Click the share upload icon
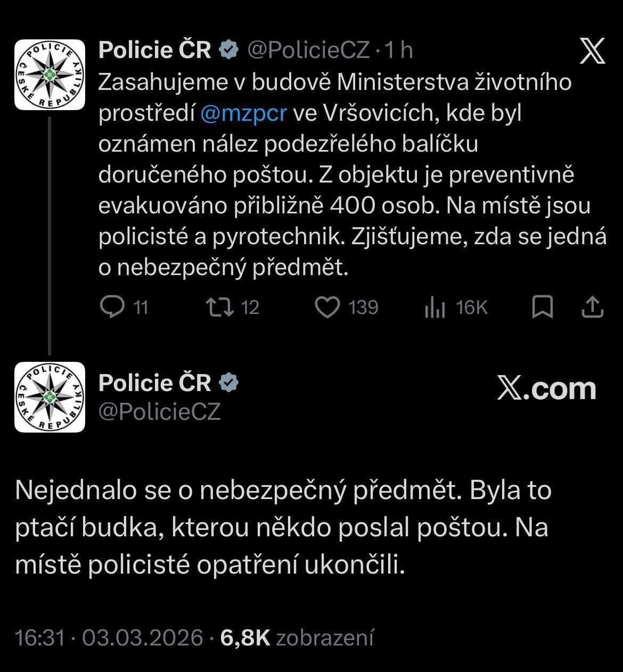This screenshot has height=672, width=623. coord(592,307)
